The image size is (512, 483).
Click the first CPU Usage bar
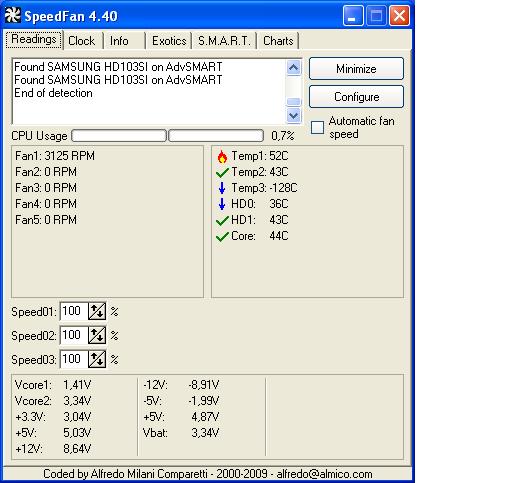click(119, 136)
